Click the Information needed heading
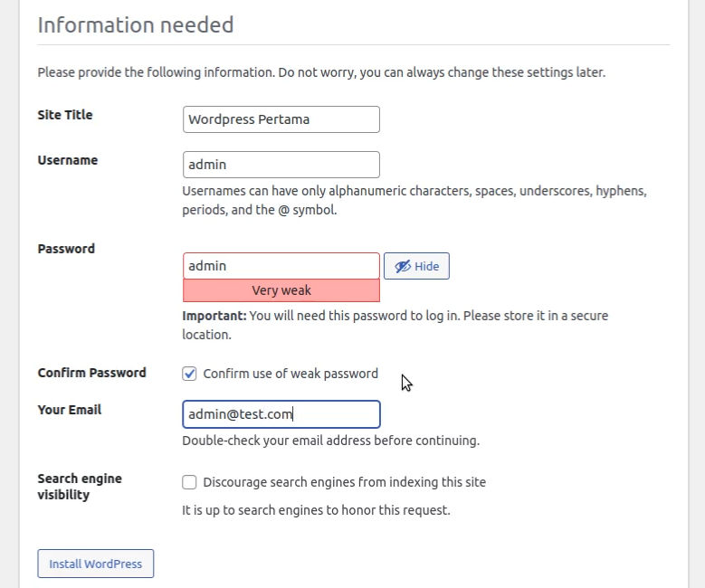Image resolution: width=705 pixels, height=588 pixels. [136, 24]
